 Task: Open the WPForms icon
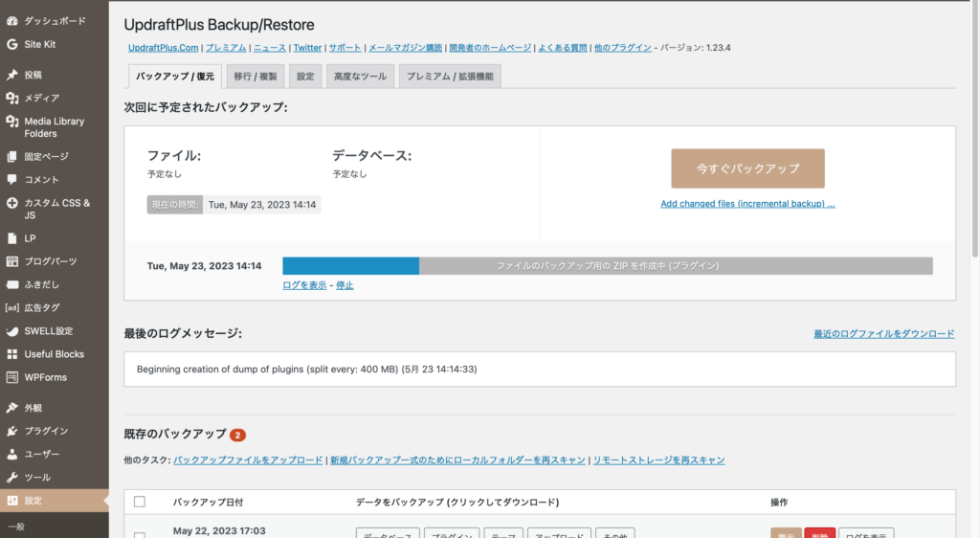click(x=11, y=377)
